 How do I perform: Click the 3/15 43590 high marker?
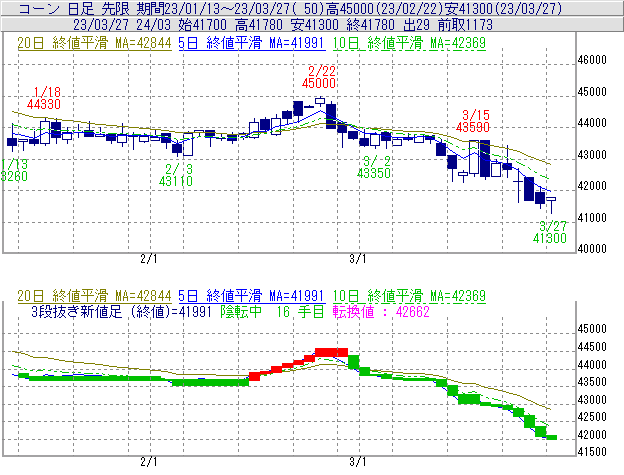[x=473, y=121]
